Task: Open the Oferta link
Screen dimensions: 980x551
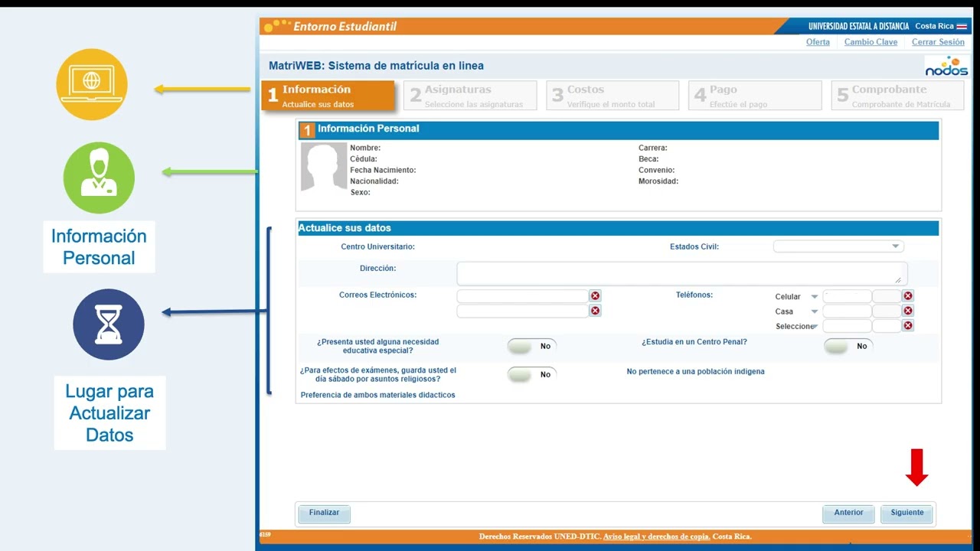Action: click(x=818, y=42)
